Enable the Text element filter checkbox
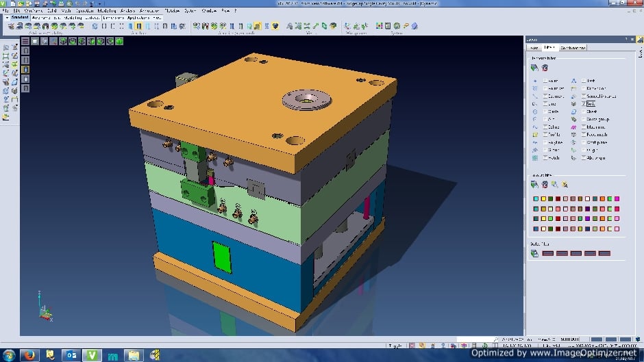 [x=584, y=81]
